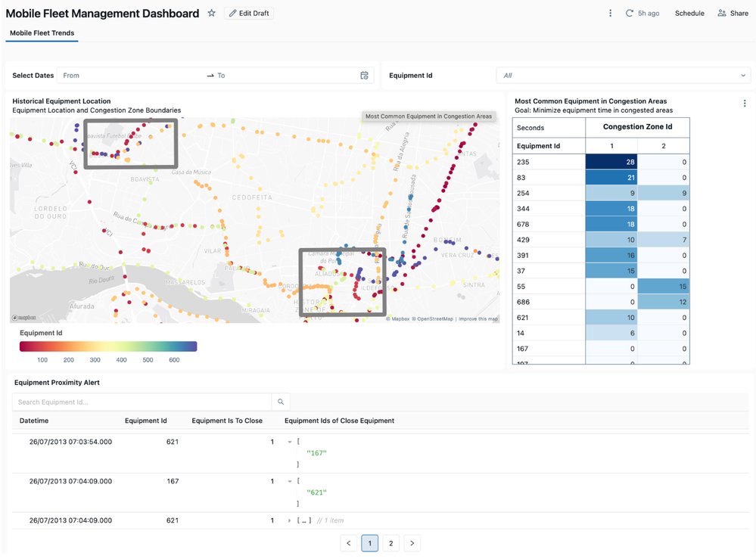Focus the Search Equipment Id field
The width and height of the screenshot is (756, 559).
point(142,402)
